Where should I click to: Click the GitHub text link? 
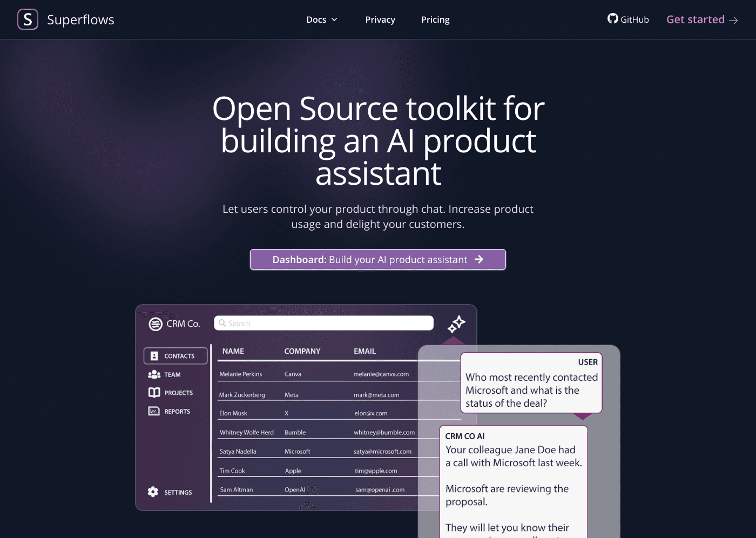pos(634,19)
